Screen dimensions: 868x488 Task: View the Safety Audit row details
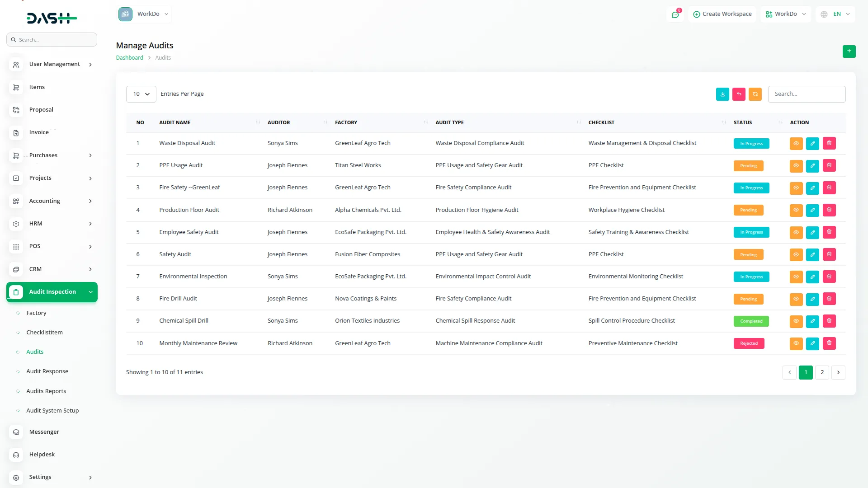click(x=796, y=254)
